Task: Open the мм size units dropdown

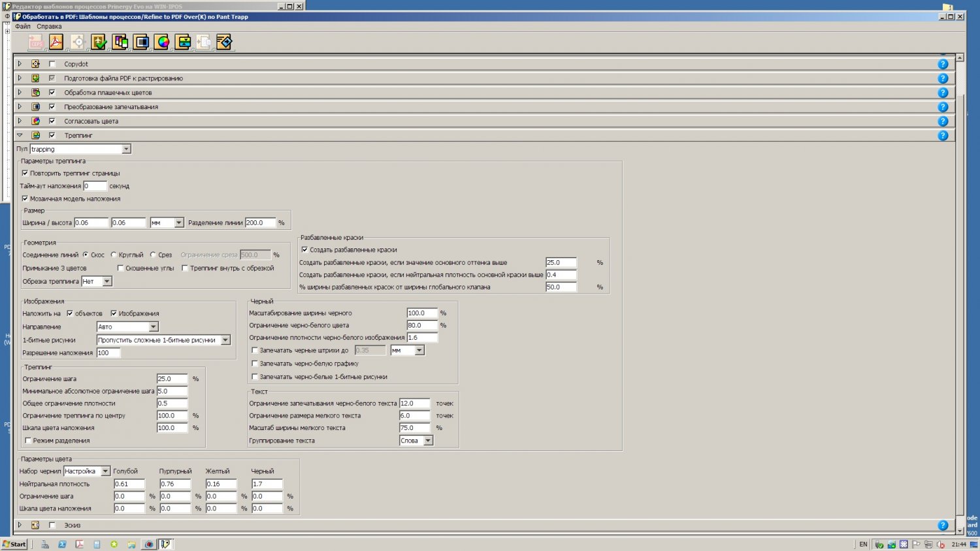Action: click(x=179, y=223)
